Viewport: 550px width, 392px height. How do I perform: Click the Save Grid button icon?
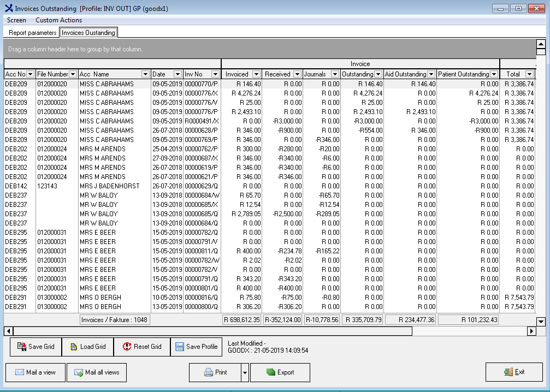(x=22, y=347)
